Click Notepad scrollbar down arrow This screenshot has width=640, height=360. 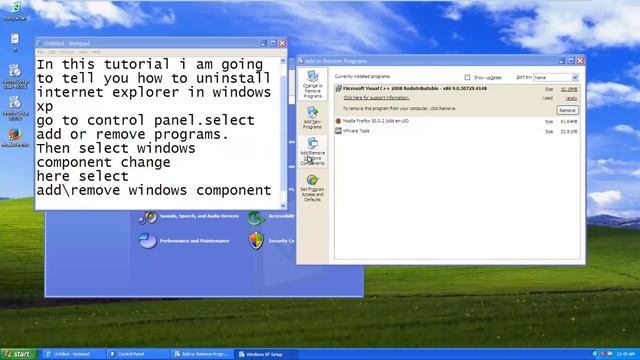point(283,205)
